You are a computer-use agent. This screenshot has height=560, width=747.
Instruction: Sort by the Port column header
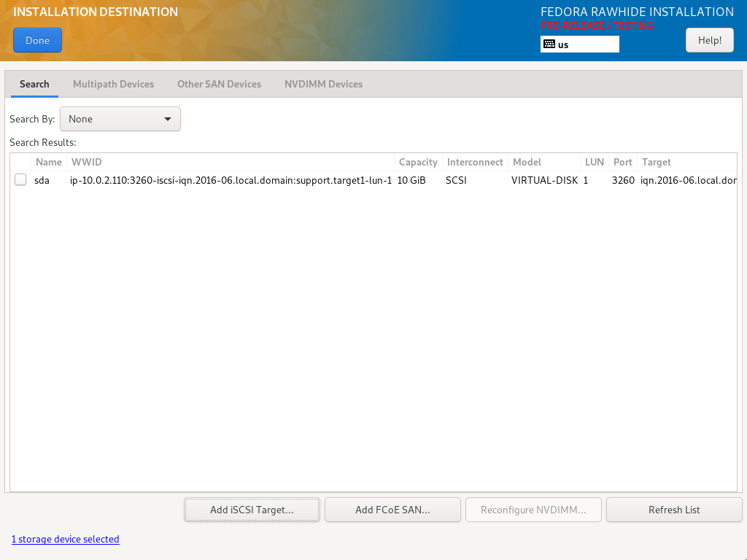tap(623, 163)
